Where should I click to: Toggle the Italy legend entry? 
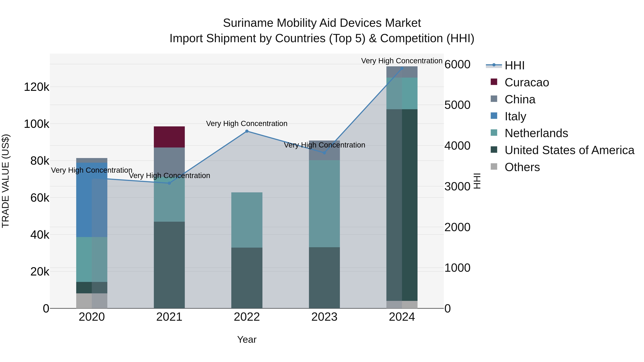(508, 116)
